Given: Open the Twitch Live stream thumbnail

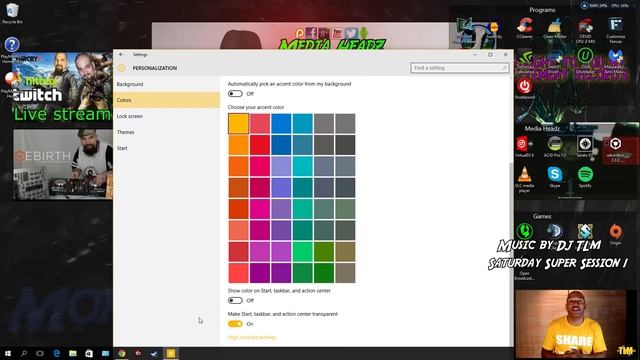Looking at the screenshot, I should pos(62,87).
